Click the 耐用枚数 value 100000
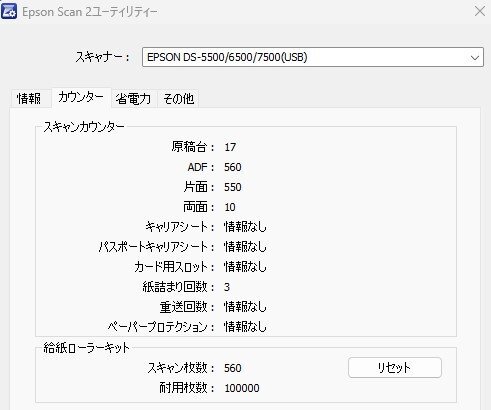This screenshot has height=410, width=491. (242, 388)
